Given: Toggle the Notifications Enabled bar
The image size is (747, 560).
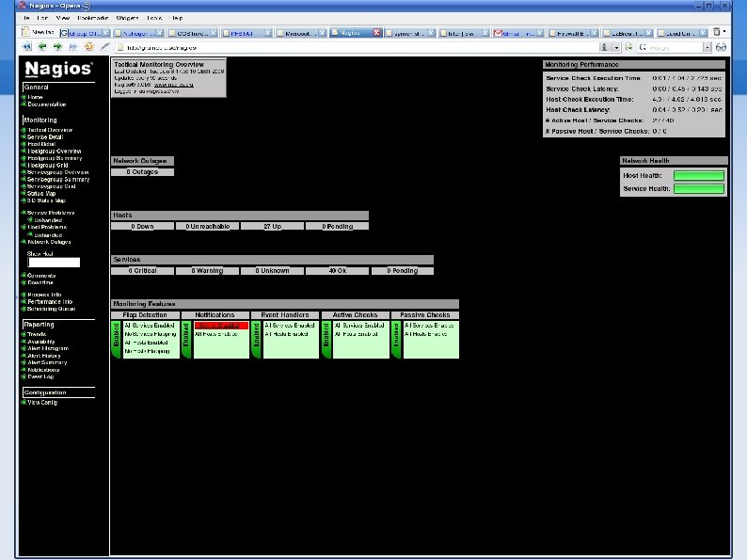Looking at the screenshot, I should [186, 340].
